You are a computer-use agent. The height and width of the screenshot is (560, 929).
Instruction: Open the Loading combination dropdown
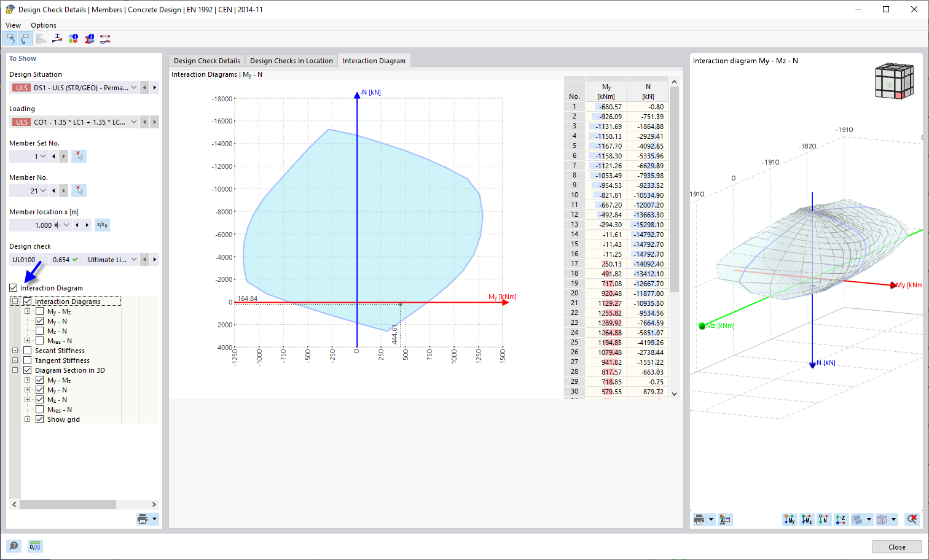(x=133, y=122)
